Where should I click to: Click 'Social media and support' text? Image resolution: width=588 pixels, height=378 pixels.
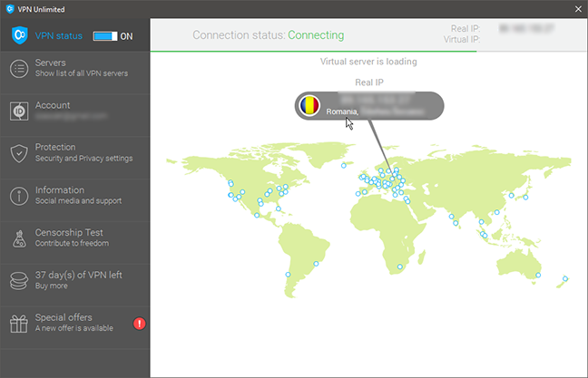(78, 201)
